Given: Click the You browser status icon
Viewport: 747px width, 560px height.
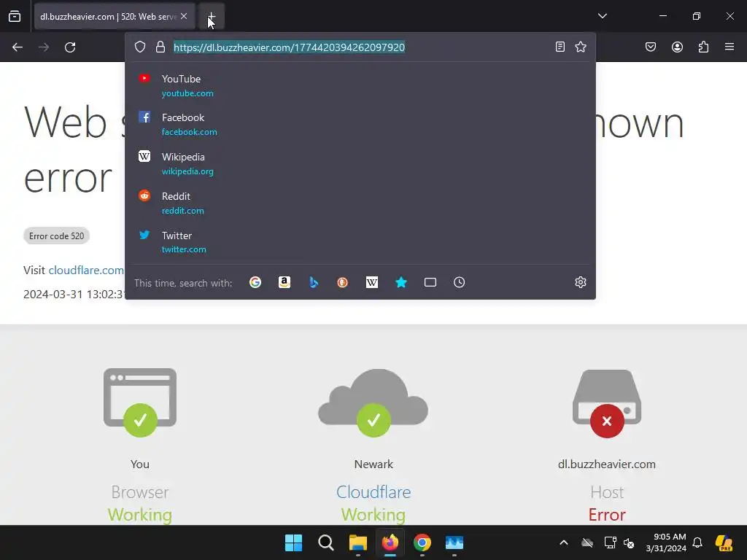Looking at the screenshot, I should pos(140,402).
